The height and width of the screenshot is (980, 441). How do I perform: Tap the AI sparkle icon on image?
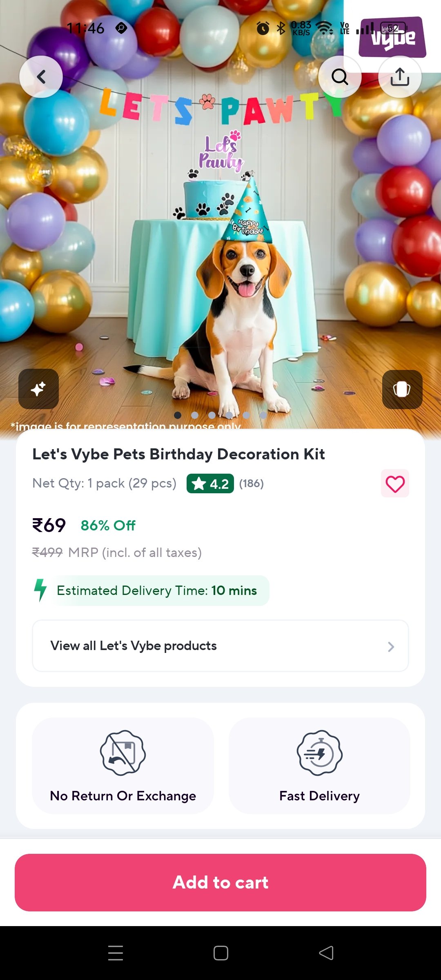[38, 389]
